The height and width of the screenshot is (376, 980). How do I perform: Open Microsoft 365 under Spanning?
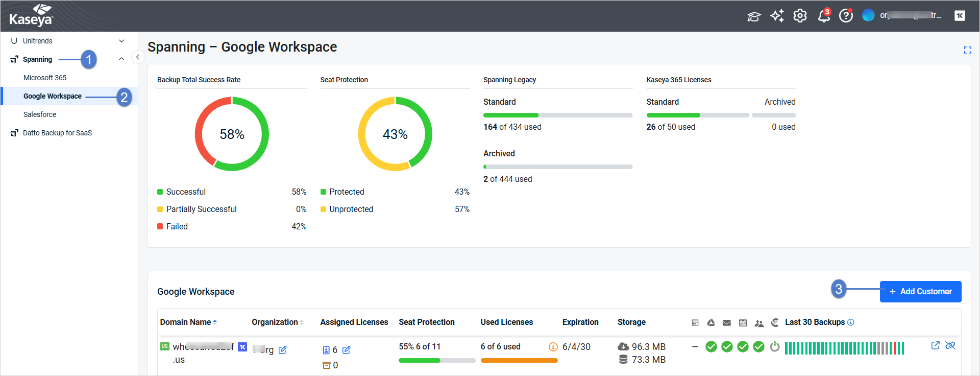click(x=45, y=78)
